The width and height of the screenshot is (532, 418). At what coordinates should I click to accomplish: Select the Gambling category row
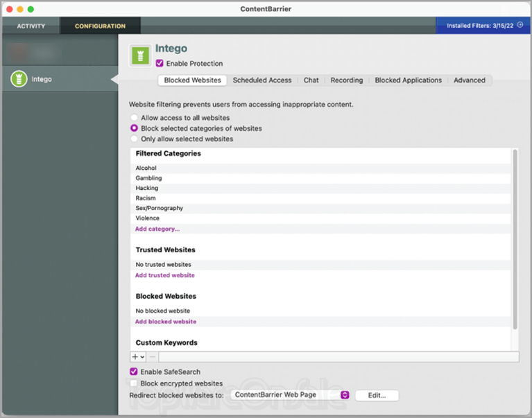320,178
